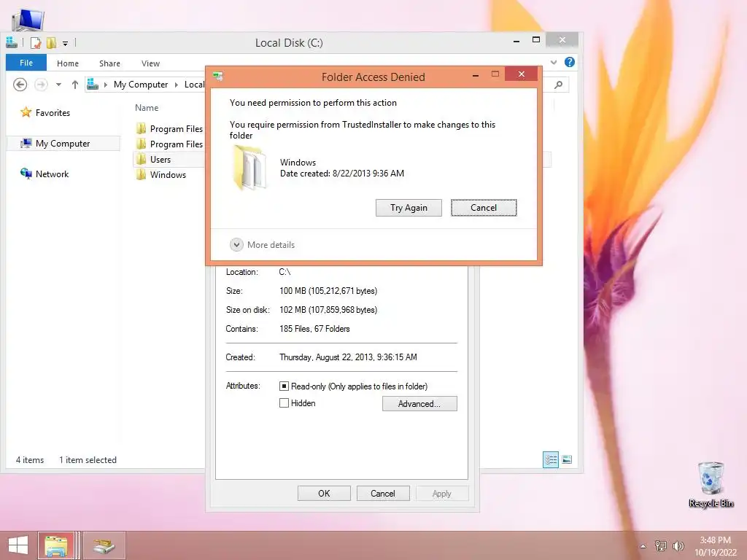Click the volume speaker tray icon
747x560 pixels.
(x=678, y=545)
